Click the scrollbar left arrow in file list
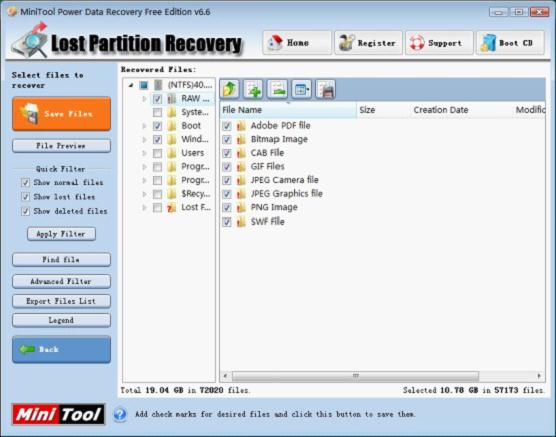 226,376
